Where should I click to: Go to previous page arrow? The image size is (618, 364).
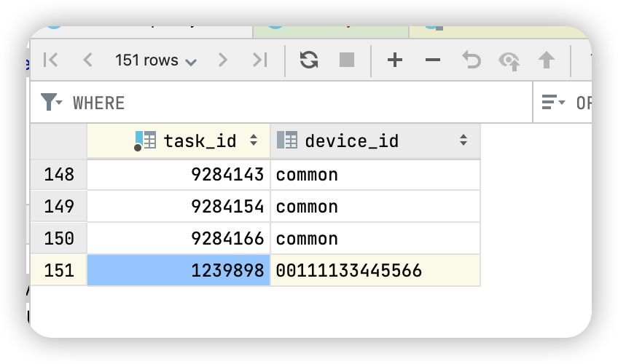pyautogui.click(x=88, y=60)
